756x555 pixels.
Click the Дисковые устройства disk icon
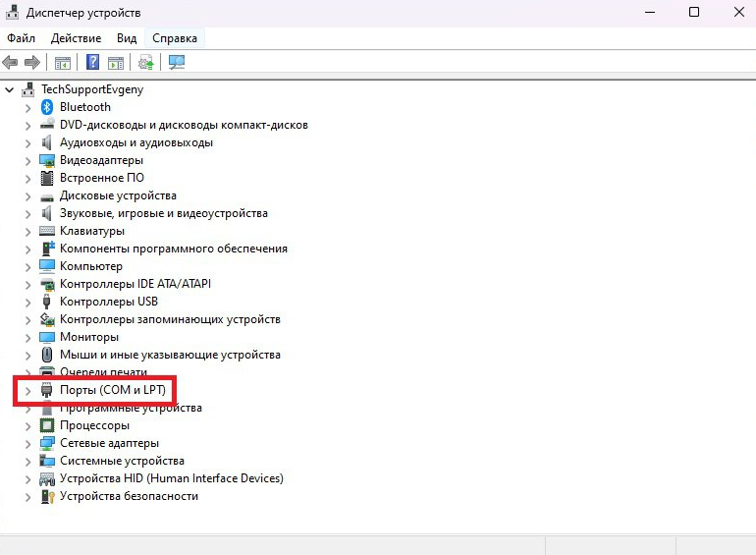(47, 196)
